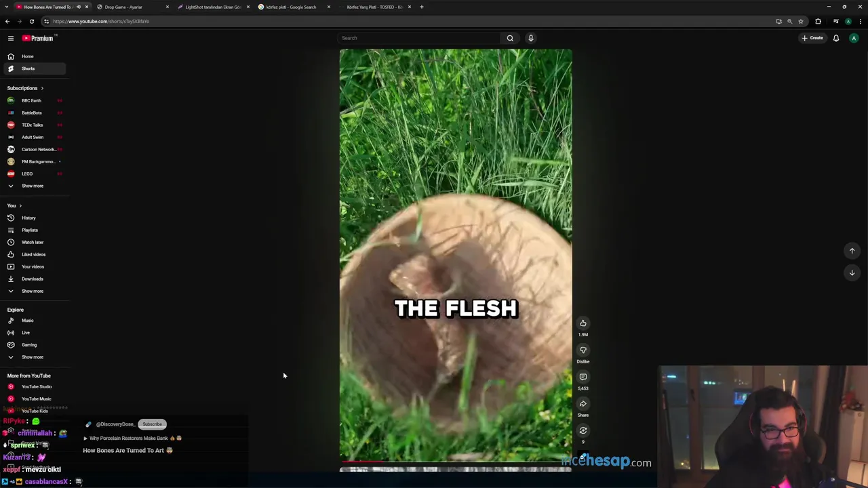The height and width of the screenshot is (488, 868).
Task: Reload the page
Action: coord(31,21)
